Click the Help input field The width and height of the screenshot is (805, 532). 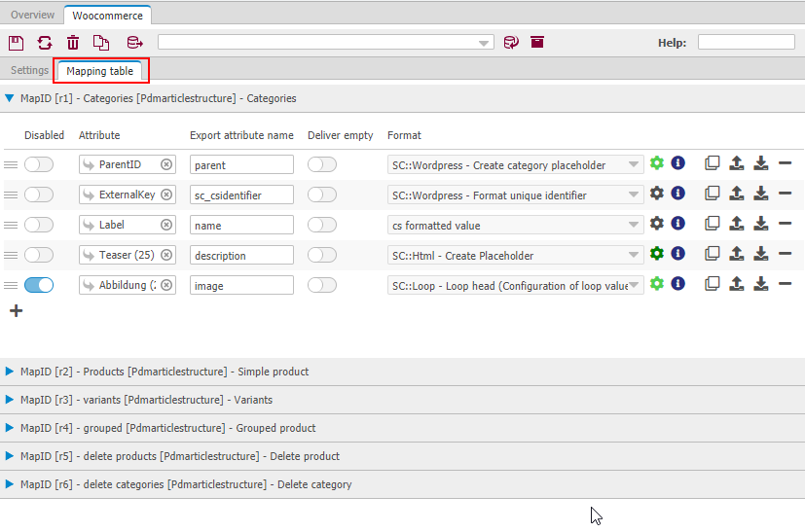coord(746,43)
